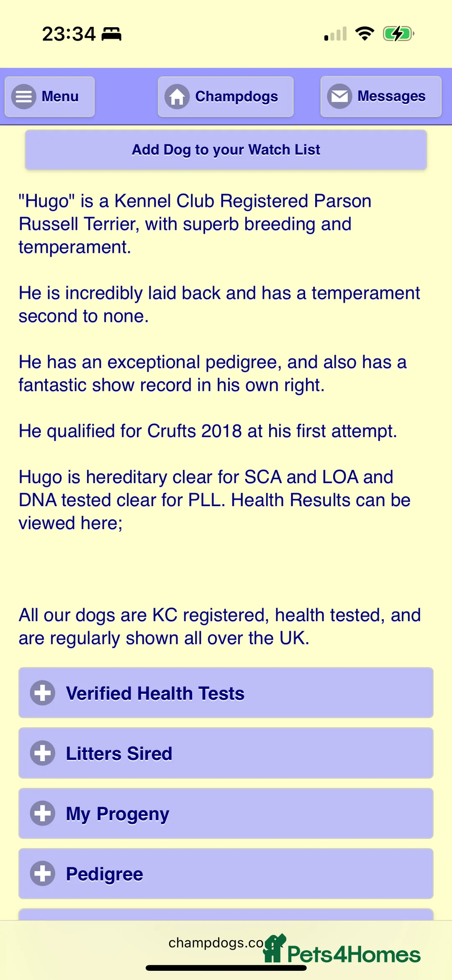This screenshot has height=980, width=452.
Task: Tap the 23:34 clock in status bar
Action: click(69, 34)
